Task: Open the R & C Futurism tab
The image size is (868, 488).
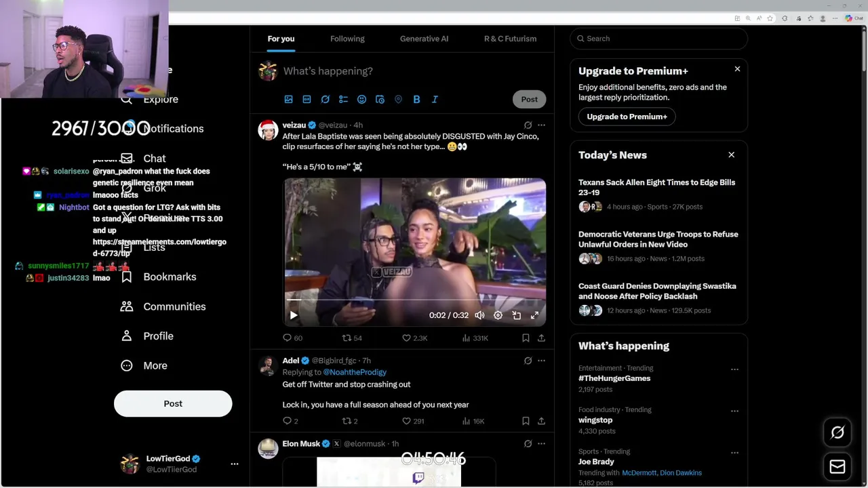Action: tap(510, 39)
